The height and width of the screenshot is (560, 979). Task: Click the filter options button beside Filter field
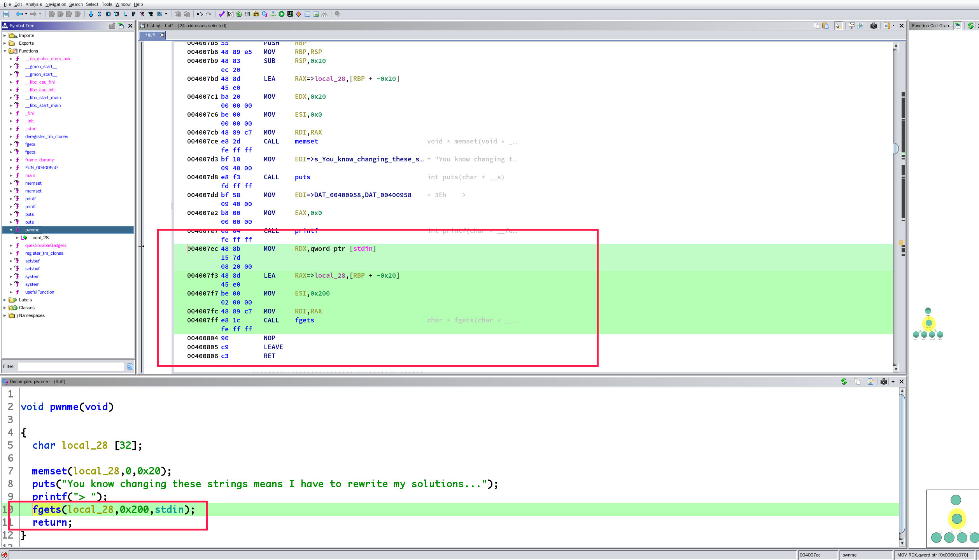130,366
